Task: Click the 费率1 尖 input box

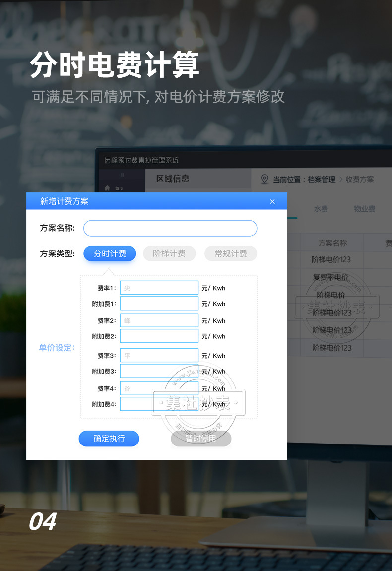Action: click(159, 288)
